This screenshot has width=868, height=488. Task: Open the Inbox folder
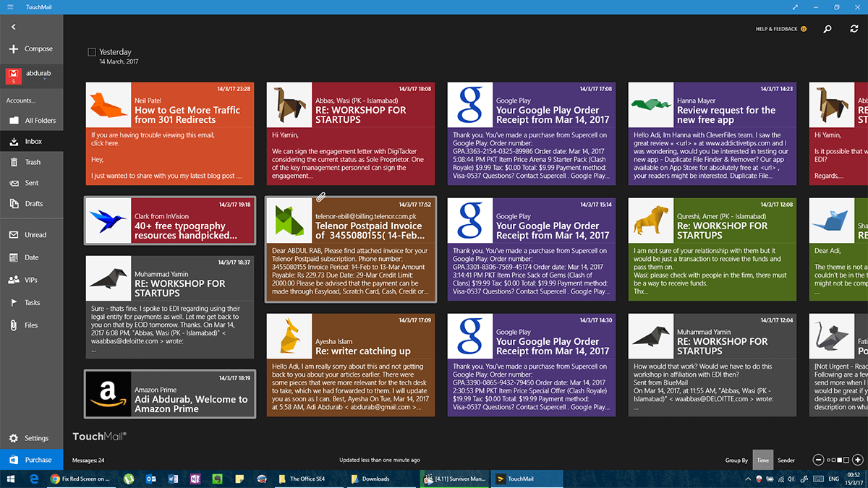pos(31,142)
